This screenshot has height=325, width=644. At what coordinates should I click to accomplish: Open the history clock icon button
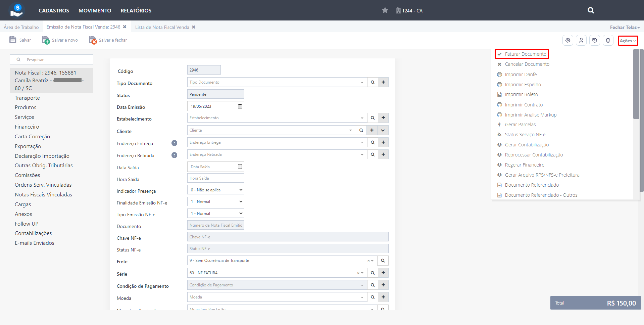[595, 40]
